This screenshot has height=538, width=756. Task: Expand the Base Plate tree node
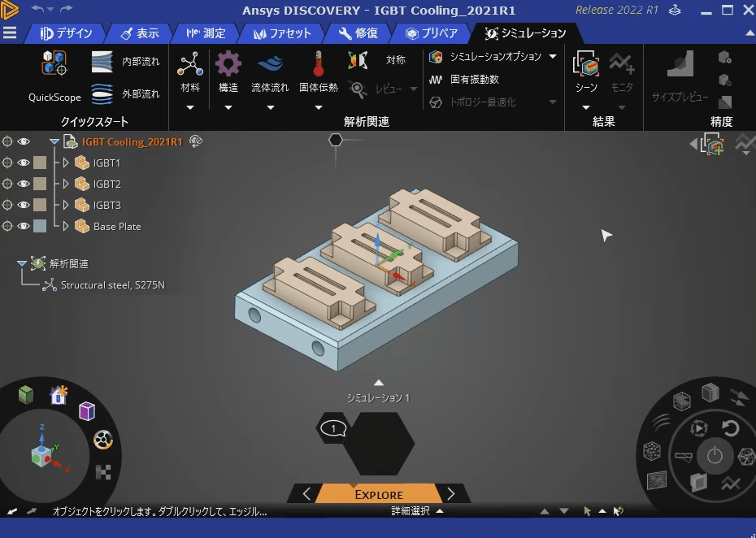tap(66, 226)
